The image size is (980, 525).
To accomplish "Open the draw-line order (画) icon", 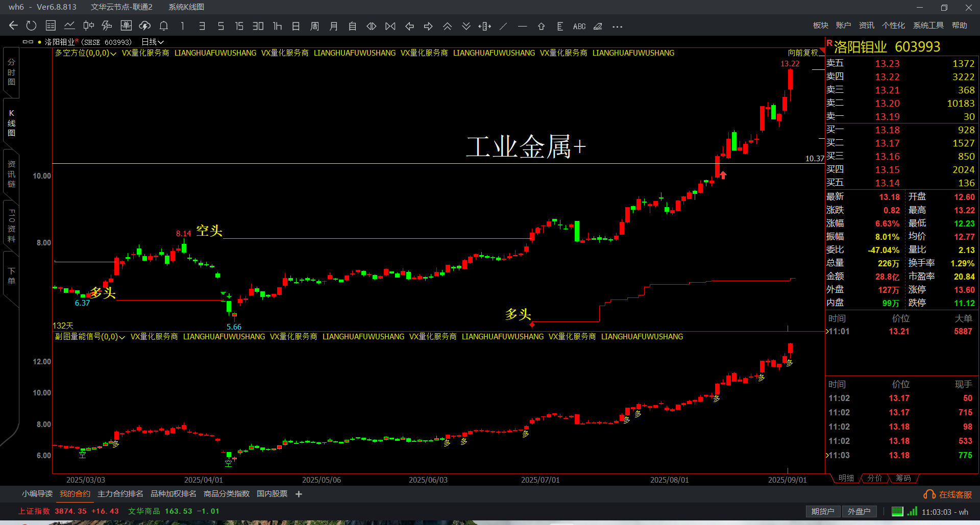I will coord(126,26).
